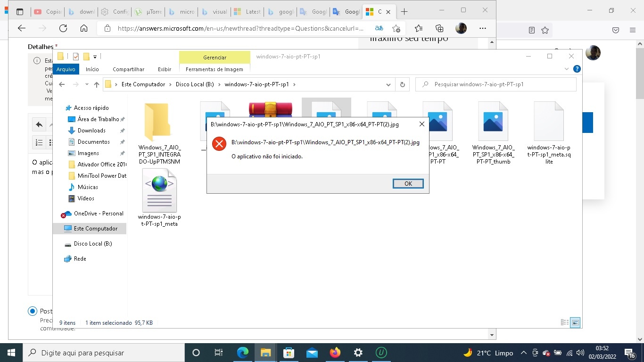The width and height of the screenshot is (644, 362).
Task: Click the Pesquisar windows-7-aio-pt-PT-sp1 search box
Action: pos(496,84)
